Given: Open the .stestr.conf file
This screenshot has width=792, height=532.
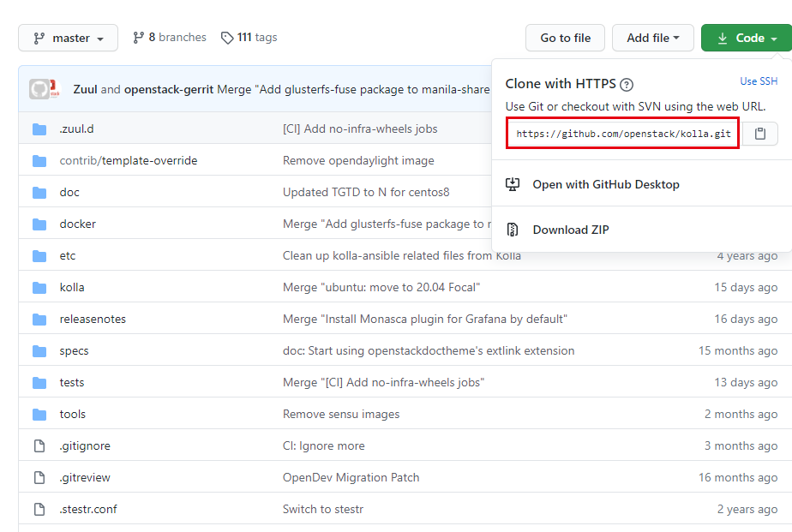Looking at the screenshot, I should [88, 509].
